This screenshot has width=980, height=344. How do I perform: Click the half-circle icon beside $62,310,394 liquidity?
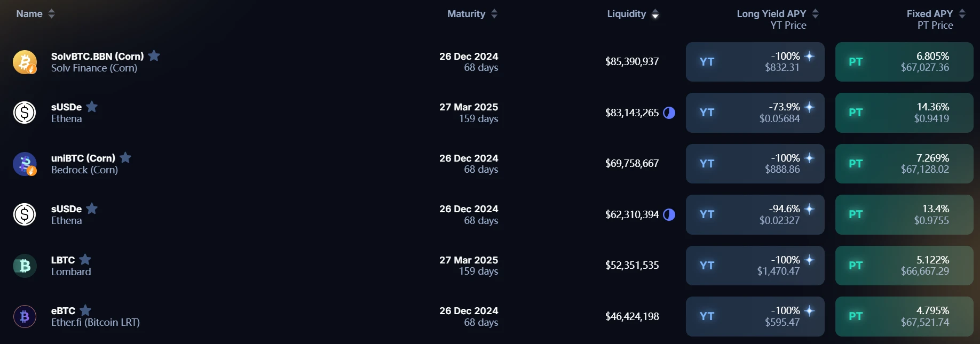[x=669, y=214]
